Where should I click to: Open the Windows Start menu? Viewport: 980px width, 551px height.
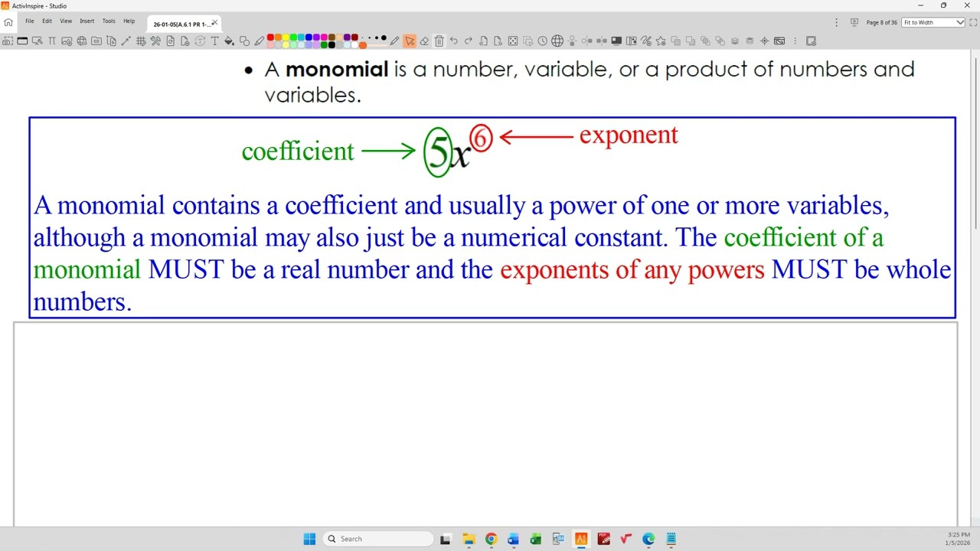coord(309,539)
